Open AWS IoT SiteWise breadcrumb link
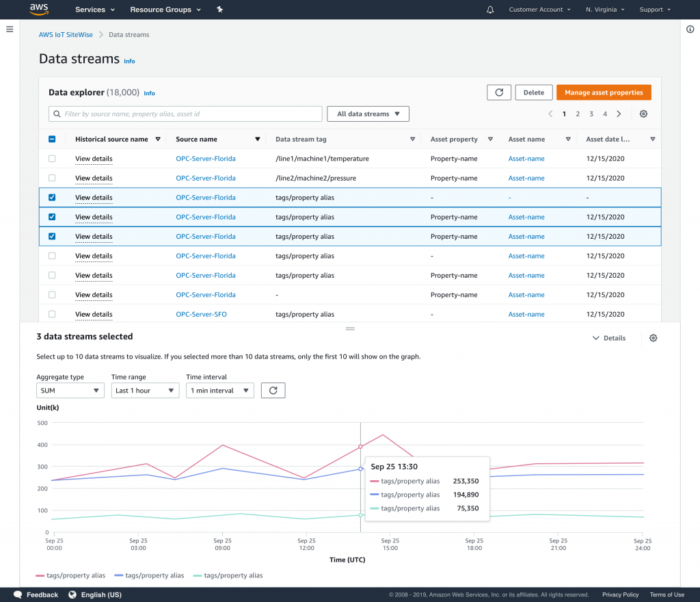Viewport: 700px width, 602px height. click(x=66, y=34)
